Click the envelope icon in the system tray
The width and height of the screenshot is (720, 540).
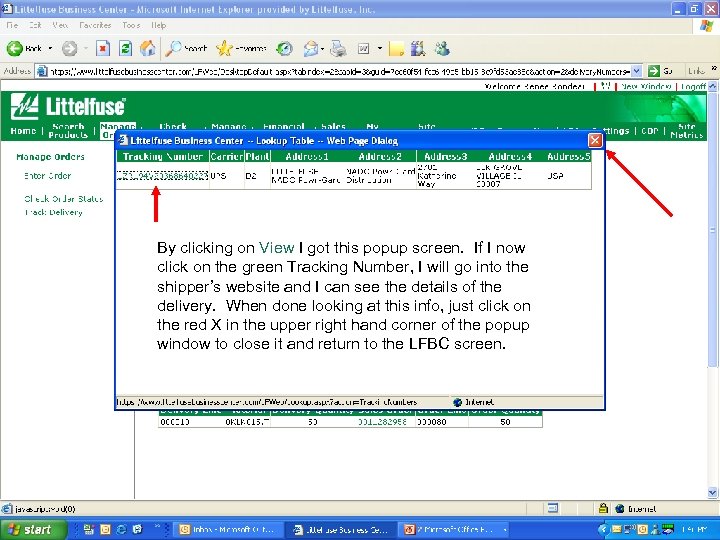[616, 529]
